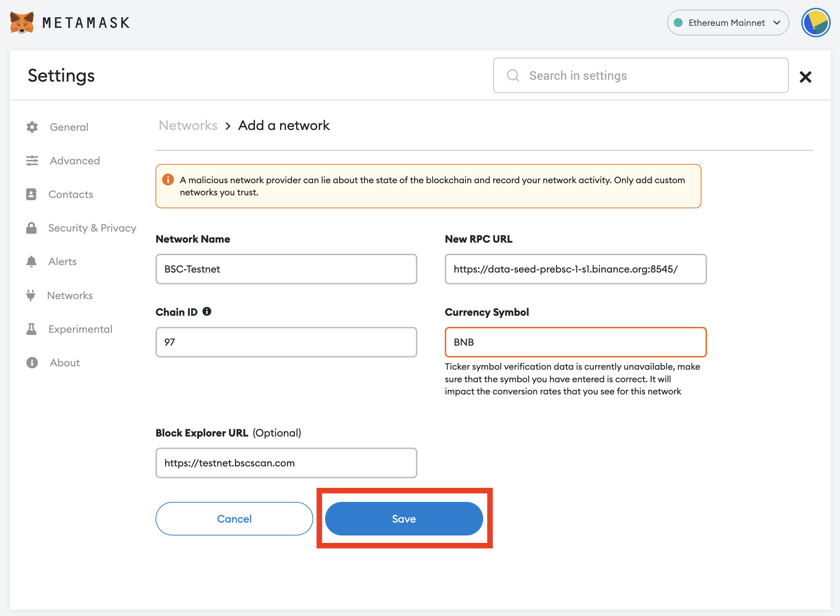Image resolution: width=840 pixels, height=616 pixels.
Task: Close the Settings page with X
Action: [x=805, y=77]
